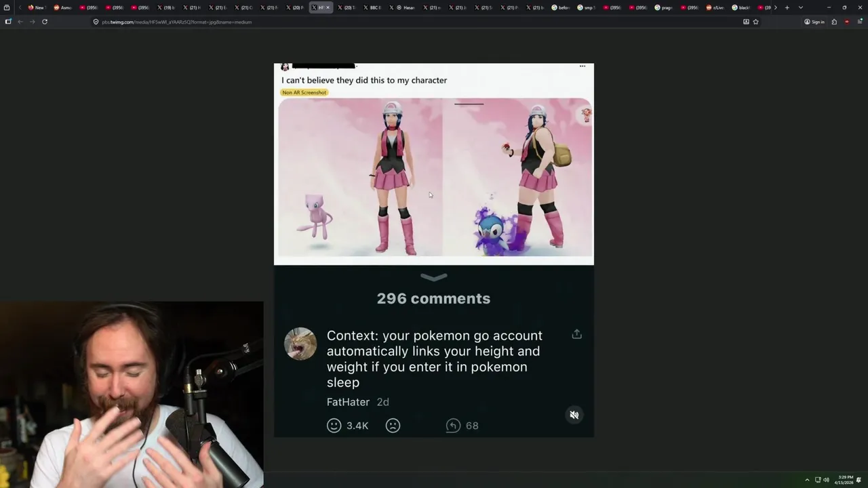Image resolution: width=868 pixels, height=488 pixels.
Task: Switch to the Google 'smp' tab
Action: pos(586,7)
